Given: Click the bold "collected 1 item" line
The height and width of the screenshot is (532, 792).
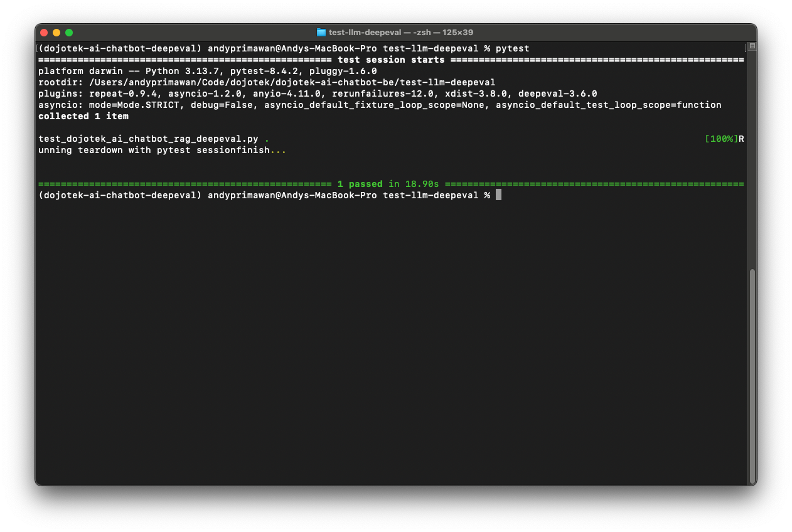Looking at the screenshot, I should [x=83, y=116].
